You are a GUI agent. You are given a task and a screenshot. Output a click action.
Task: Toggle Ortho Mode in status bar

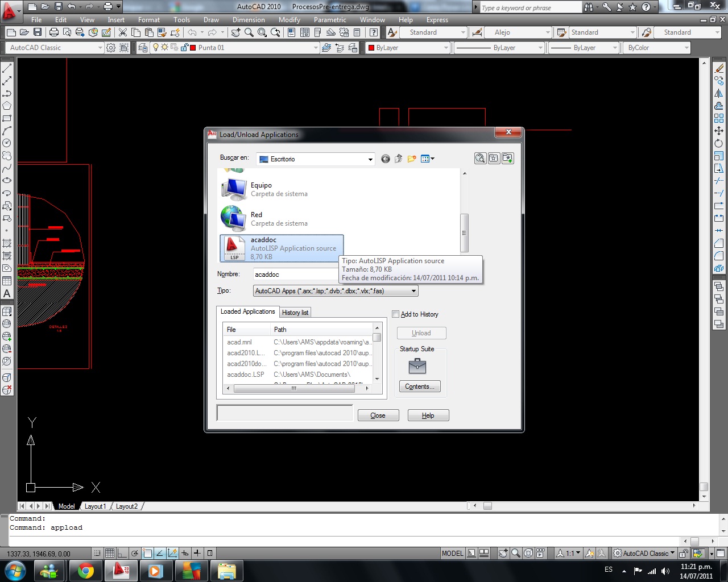pos(122,553)
